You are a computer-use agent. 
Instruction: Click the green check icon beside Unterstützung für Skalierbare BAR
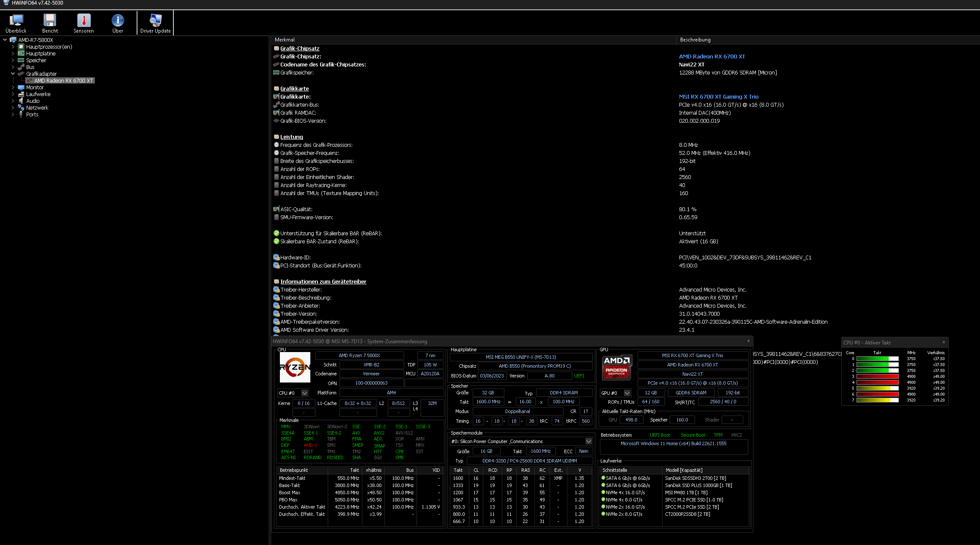point(276,233)
